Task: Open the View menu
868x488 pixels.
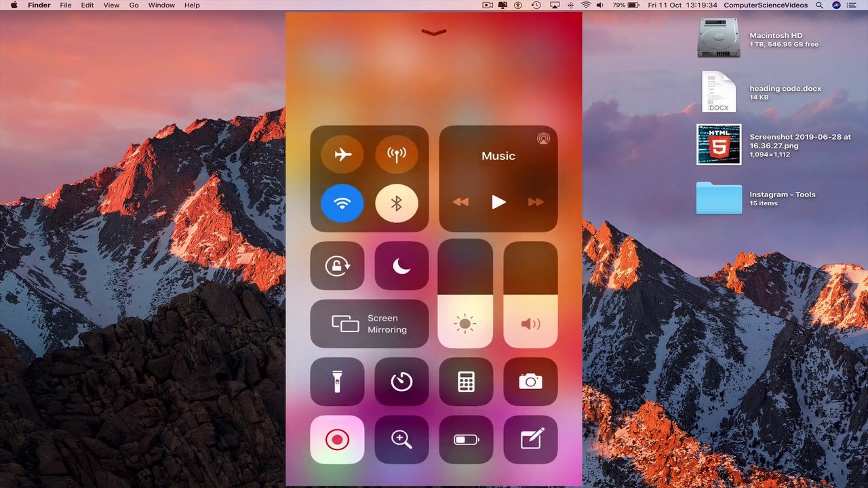Action: pos(111,5)
